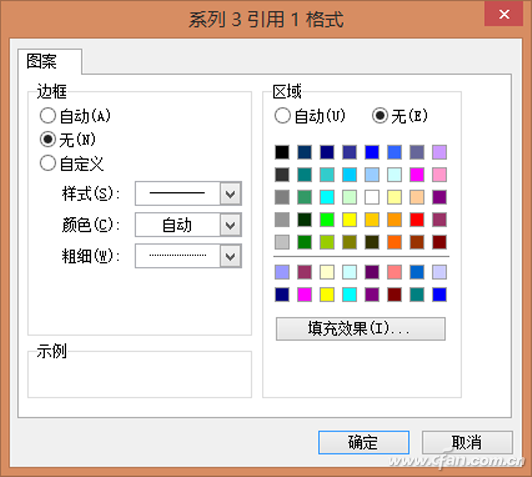
Task: Pick the cyan swatch in the bottom row
Action: tap(349, 294)
